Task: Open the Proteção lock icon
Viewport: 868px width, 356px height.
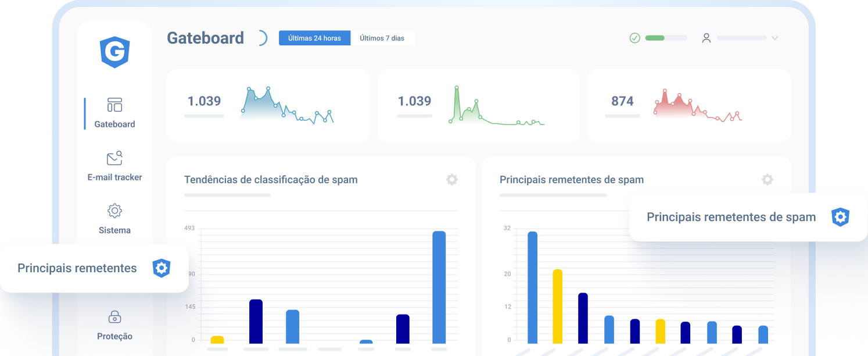Action: pos(114,317)
